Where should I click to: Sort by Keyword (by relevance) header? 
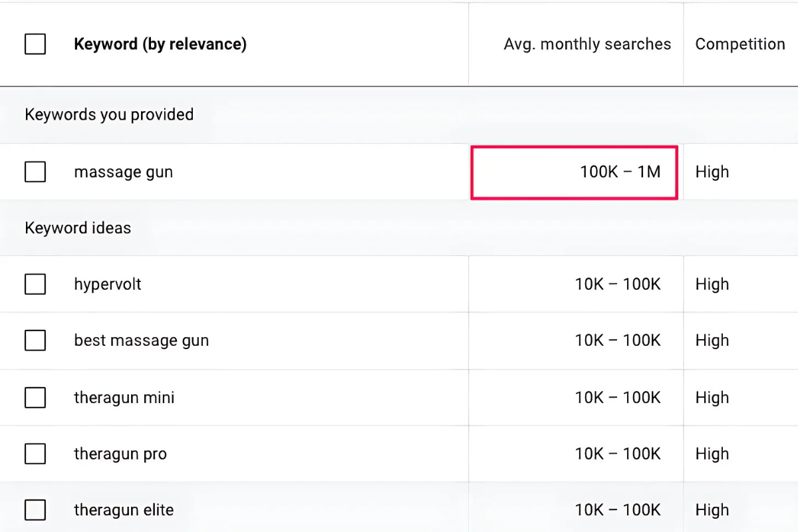[160, 45]
